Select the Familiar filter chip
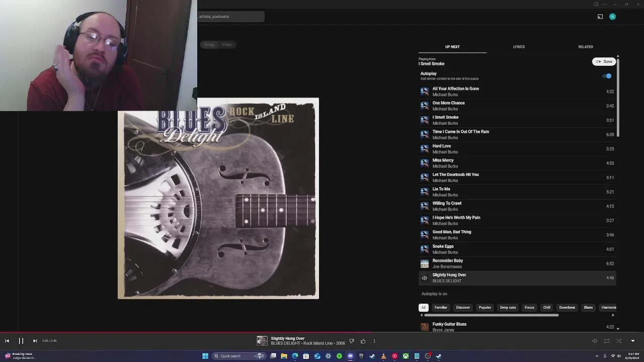 coord(441,308)
